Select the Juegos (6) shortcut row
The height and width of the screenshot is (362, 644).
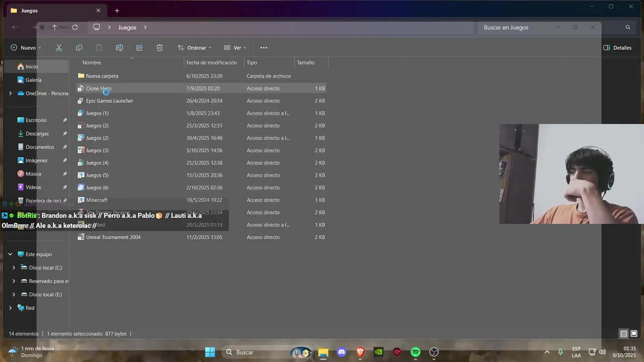click(201, 188)
